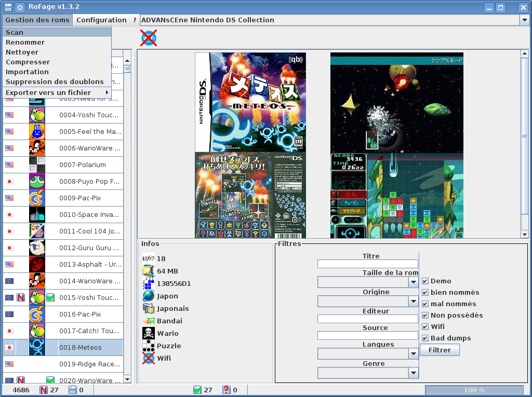Click the skull and crossbones source icon
Screen dimensions: 532x397
(x=149, y=333)
